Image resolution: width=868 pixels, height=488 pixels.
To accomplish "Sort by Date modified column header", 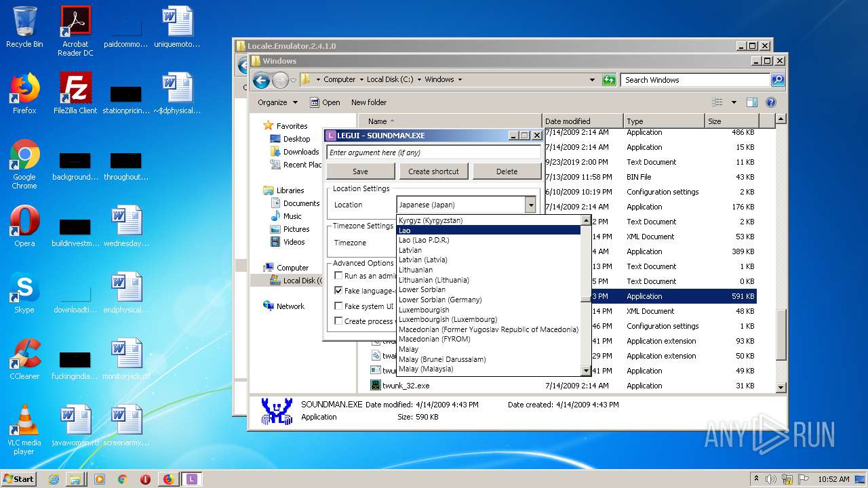I will [582, 121].
